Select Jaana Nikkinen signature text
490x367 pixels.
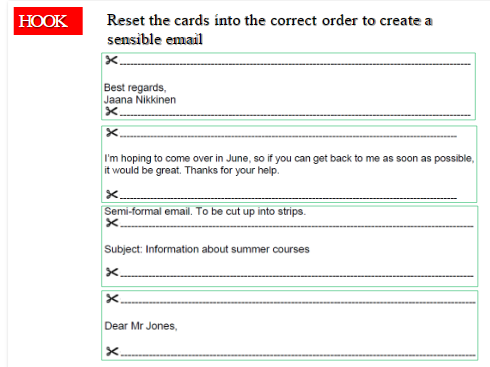(140, 100)
